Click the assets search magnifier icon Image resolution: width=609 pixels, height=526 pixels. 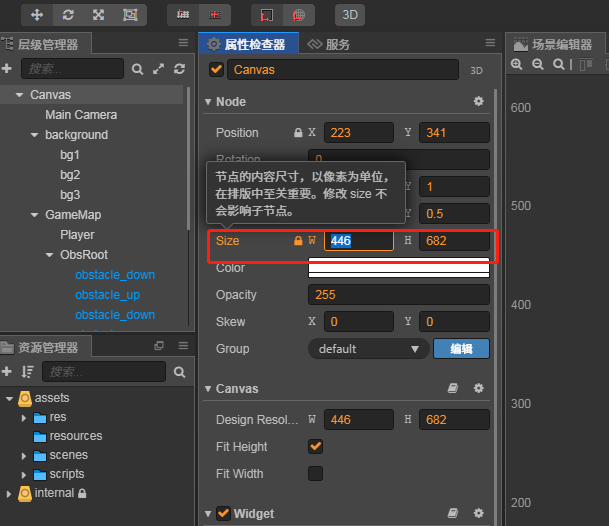click(179, 372)
